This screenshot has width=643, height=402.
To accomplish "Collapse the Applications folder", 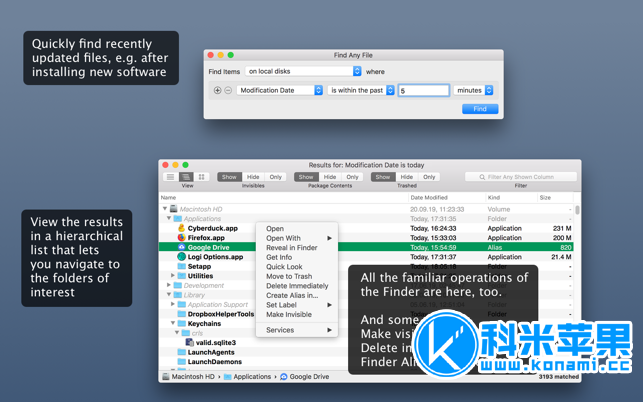I will pyautogui.click(x=169, y=218).
